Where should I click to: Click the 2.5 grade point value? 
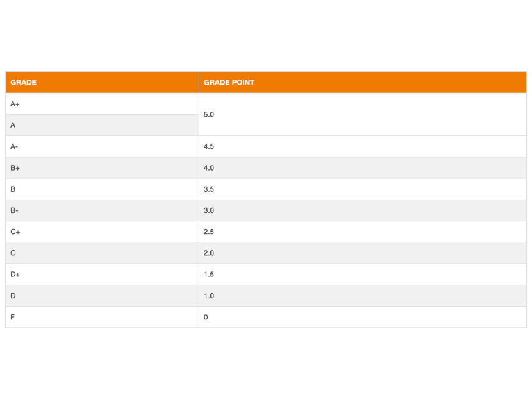[209, 232]
